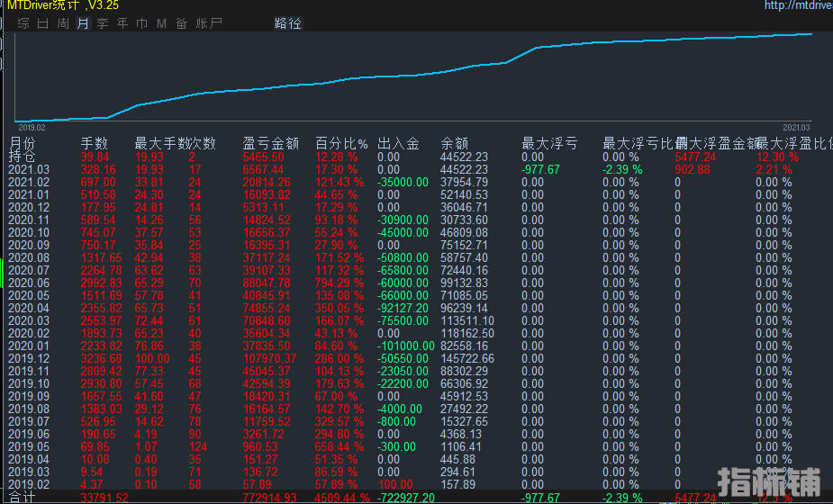Click the 出入金 column header
This screenshot has height=504, width=833.
click(x=398, y=143)
